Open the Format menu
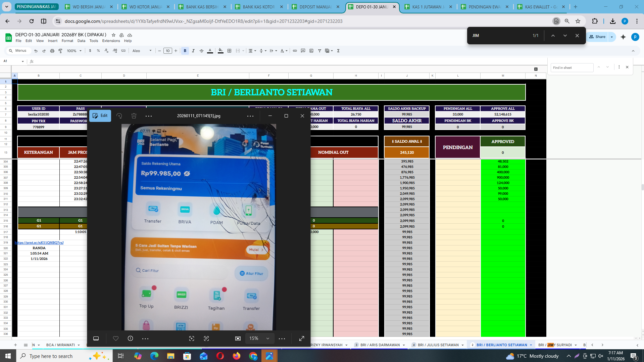Image resolution: width=644 pixels, height=362 pixels. coord(67,41)
